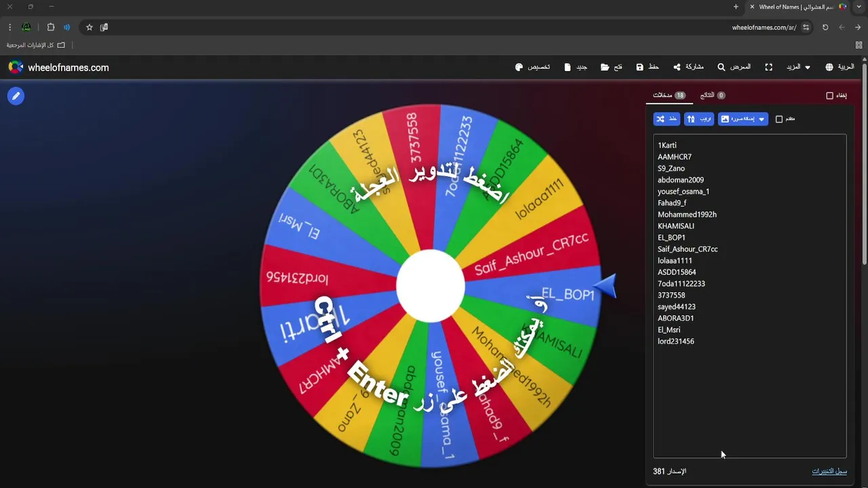868x488 pixels.
Task: Click the entry lord231456 in the list
Action: (x=676, y=341)
